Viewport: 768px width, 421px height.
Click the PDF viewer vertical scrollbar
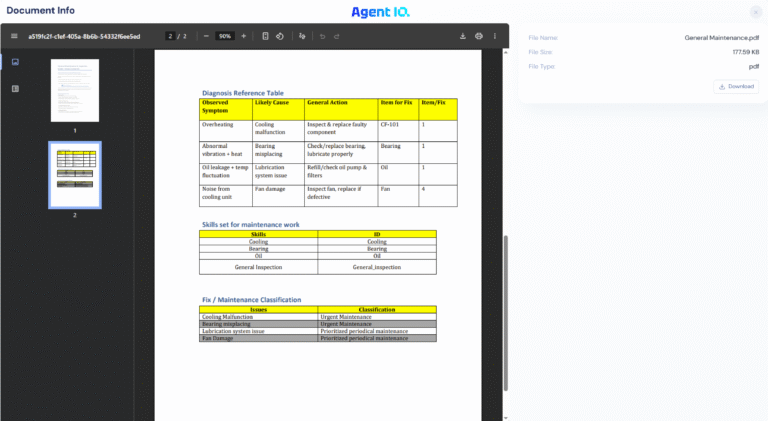point(505,310)
